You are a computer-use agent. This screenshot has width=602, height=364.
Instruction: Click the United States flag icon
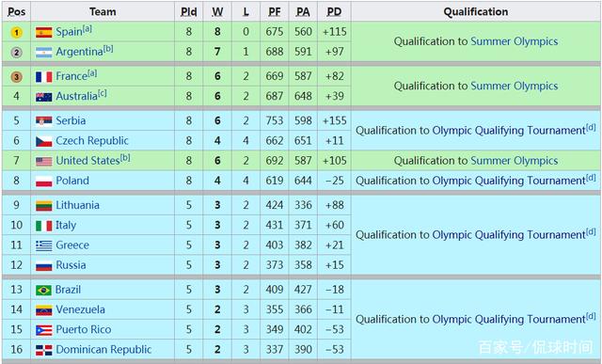click(44, 161)
